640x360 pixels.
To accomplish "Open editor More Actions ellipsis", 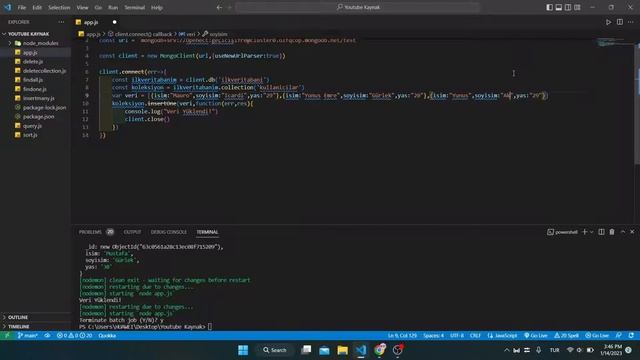I will pos(631,22).
